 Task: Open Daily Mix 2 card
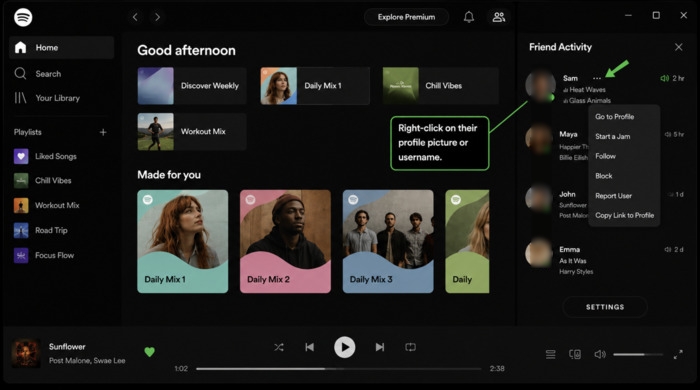click(285, 241)
